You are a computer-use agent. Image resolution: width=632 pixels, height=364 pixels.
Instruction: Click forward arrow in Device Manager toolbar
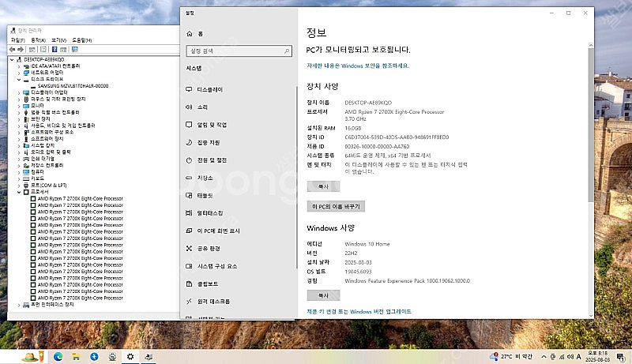pyautogui.click(x=21, y=50)
